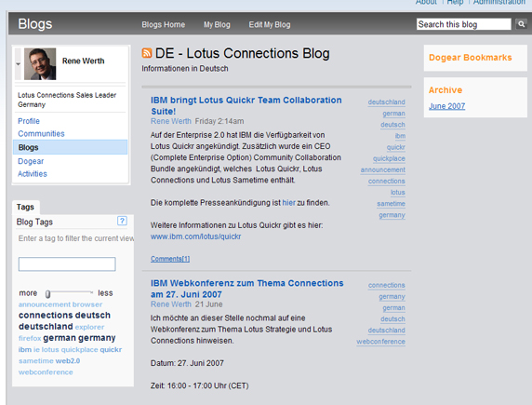Open IBM Webkonferenz zum Thema Connections post title

tap(247, 289)
